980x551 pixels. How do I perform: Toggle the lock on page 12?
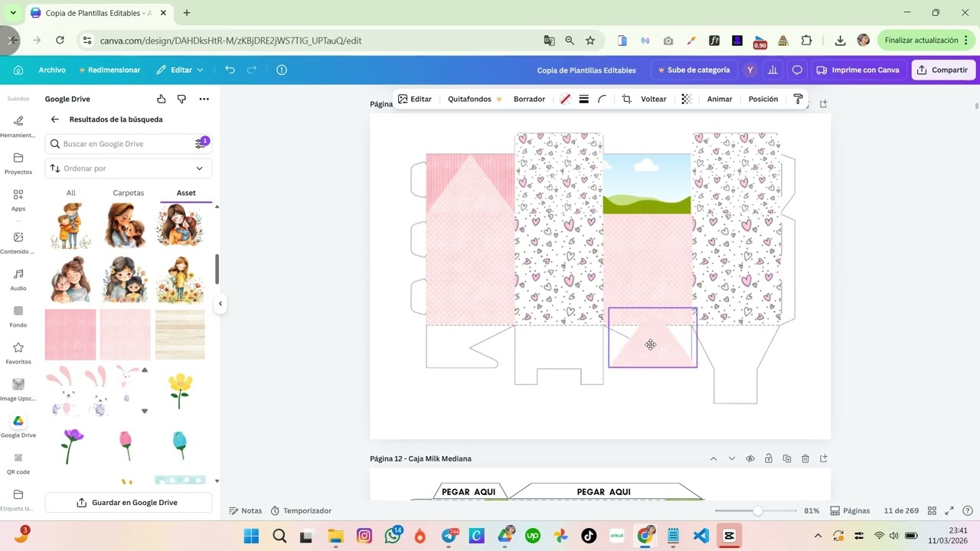coord(769,458)
